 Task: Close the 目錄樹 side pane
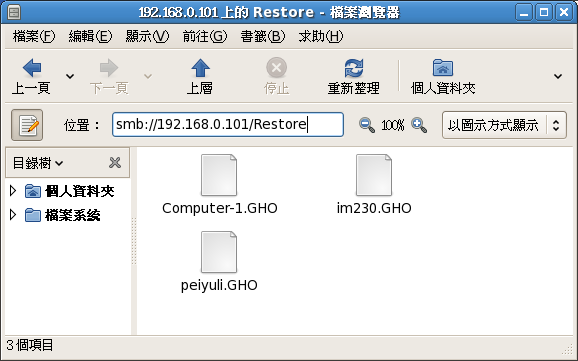tap(115, 163)
